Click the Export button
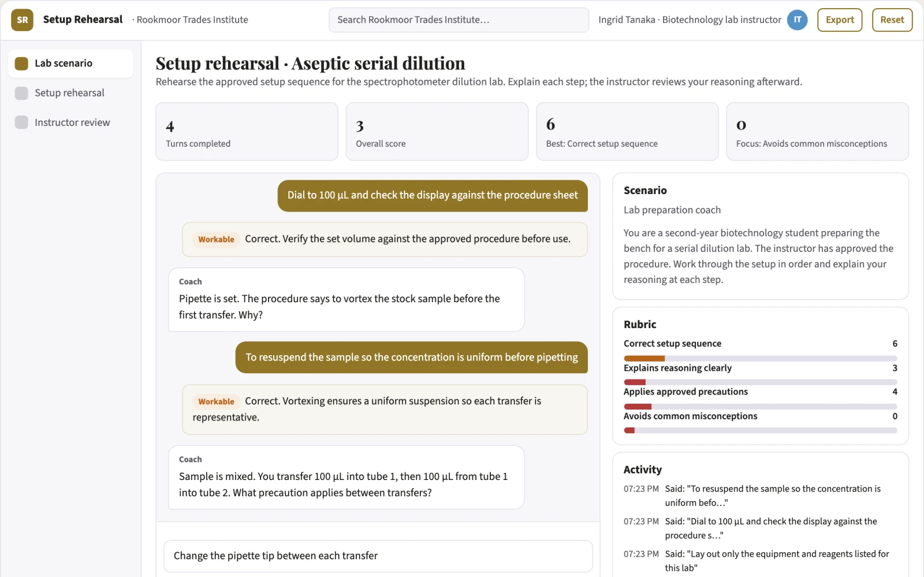This screenshot has height=577, width=924. [x=840, y=20]
